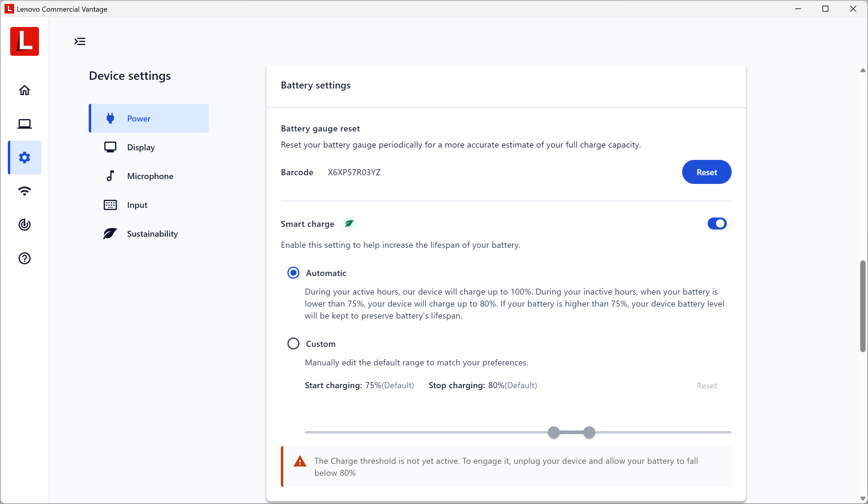Select the gear Device settings sidebar icon
This screenshot has height=504, width=868.
[x=25, y=157]
